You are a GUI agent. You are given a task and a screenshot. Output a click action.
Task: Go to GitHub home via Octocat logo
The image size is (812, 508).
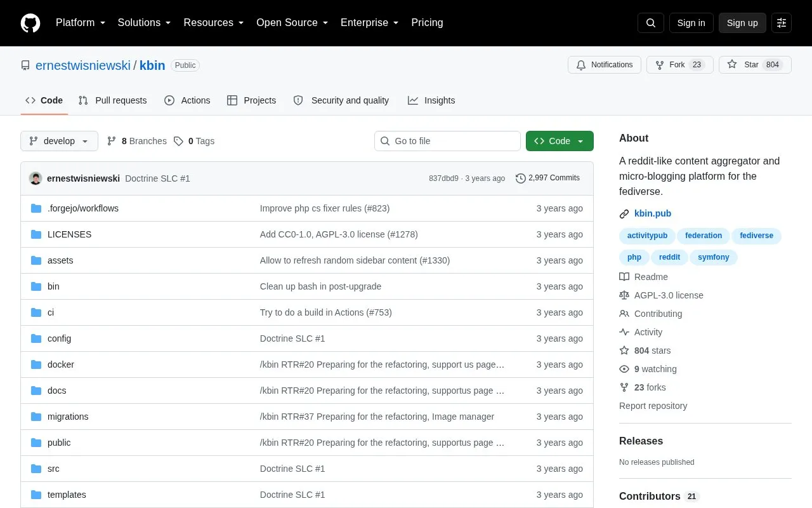(30, 23)
